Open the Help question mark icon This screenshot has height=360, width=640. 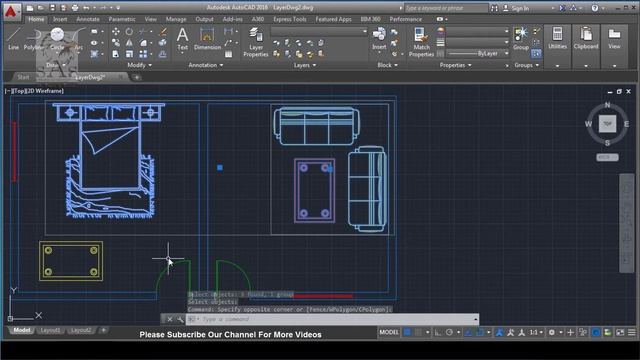point(595,8)
